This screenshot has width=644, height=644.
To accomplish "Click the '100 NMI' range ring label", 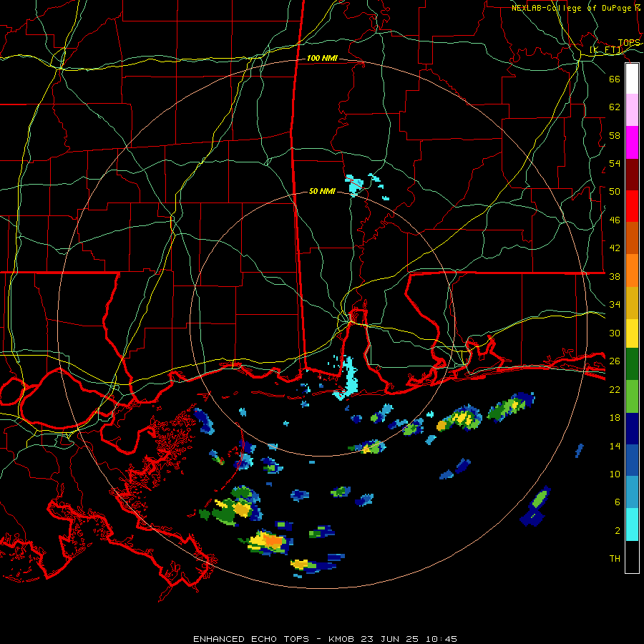I will (x=322, y=59).
